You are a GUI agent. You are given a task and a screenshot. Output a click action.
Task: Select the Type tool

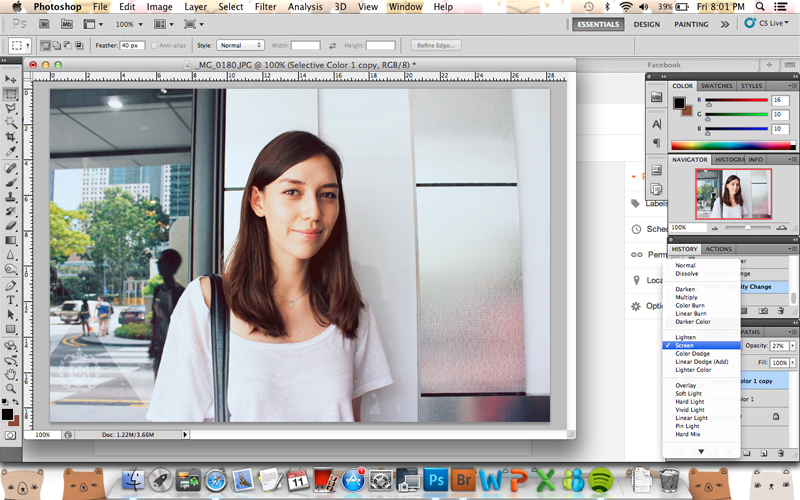pyautogui.click(x=11, y=299)
